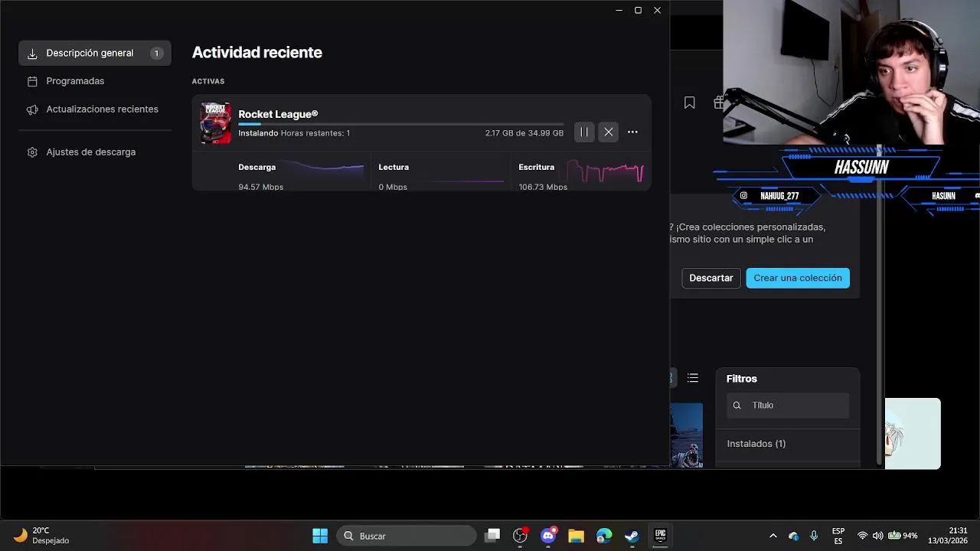Screen dimensions: 980x551
Task: Click the volume speaker tray icon
Action: pyautogui.click(x=877, y=536)
